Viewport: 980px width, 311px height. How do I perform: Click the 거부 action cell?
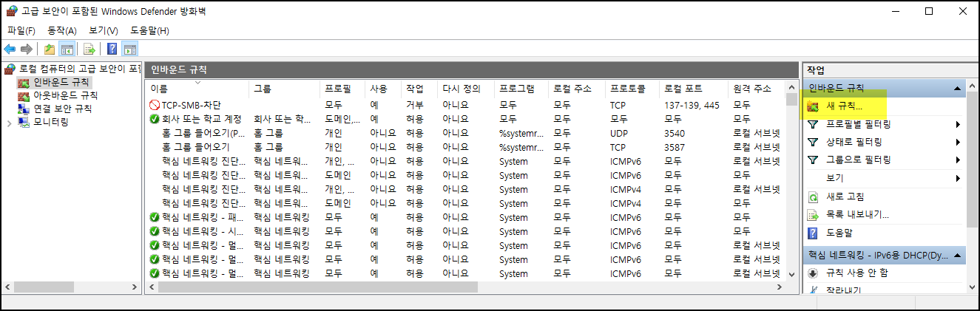[x=415, y=106]
